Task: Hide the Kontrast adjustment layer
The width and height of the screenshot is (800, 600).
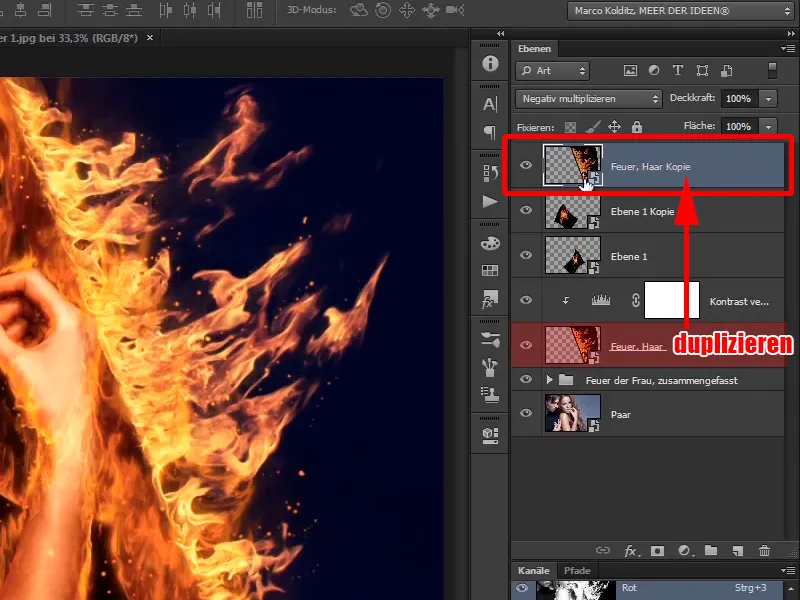Action: click(526, 300)
